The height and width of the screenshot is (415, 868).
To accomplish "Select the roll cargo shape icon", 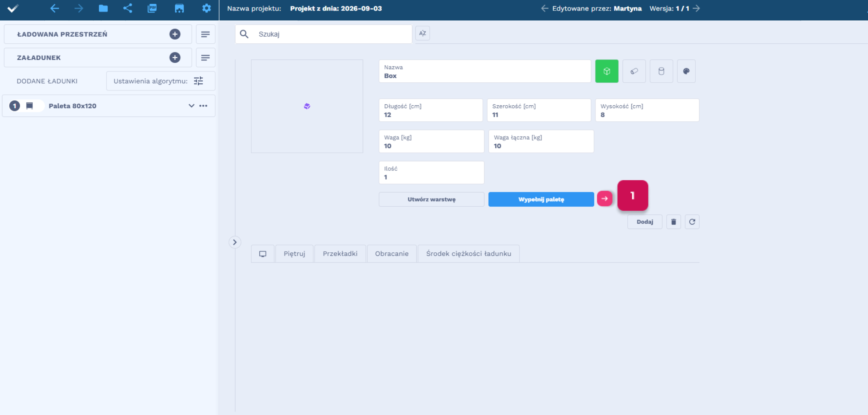I will coord(634,71).
